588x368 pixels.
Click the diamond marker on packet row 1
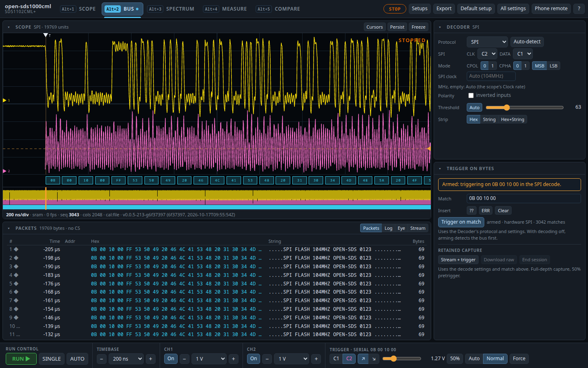(16, 249)
